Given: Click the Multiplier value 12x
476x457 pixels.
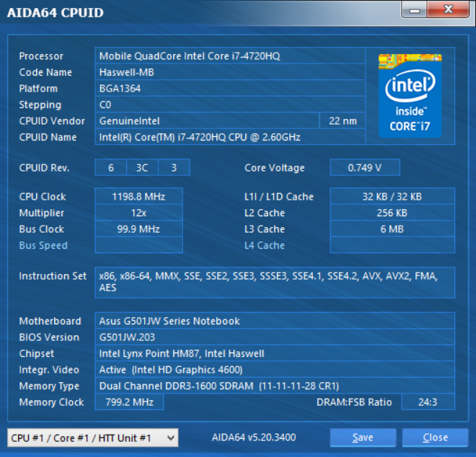Looking at the screenshot, I should tap(138, 213).
